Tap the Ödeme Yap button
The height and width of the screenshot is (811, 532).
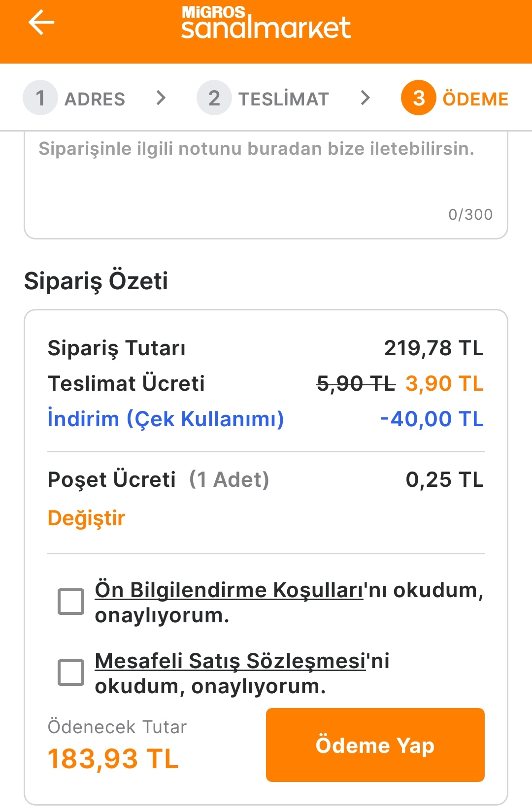[x=375, y=745]
